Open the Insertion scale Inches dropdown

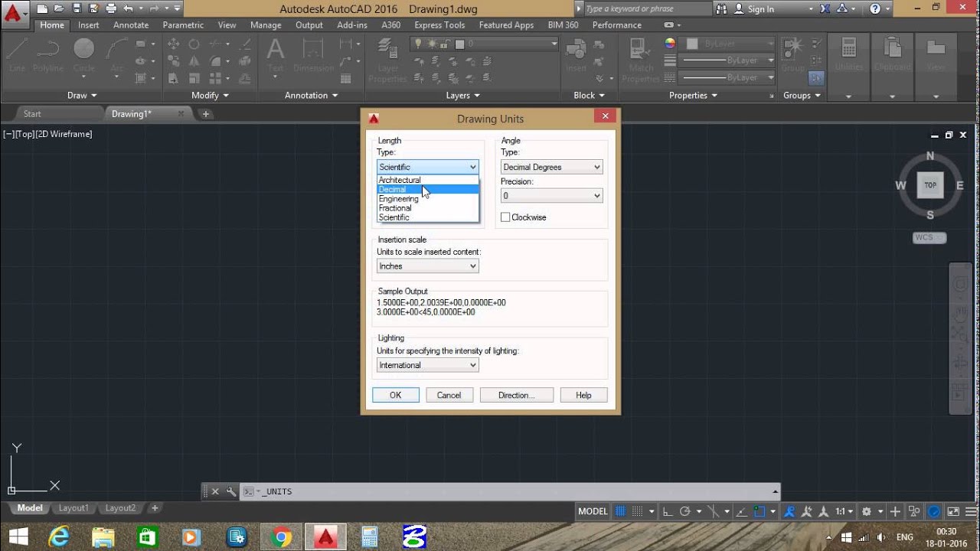[428, 266]
